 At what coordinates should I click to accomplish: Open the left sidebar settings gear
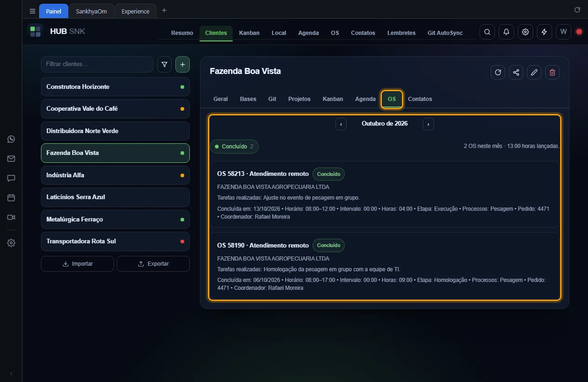(x=11, y=243)
